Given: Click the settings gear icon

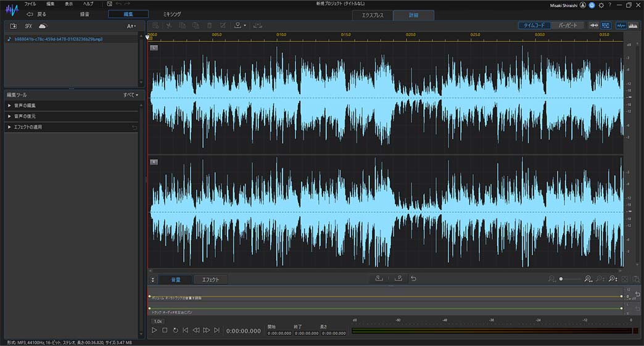Looking at the screenshot, I should 601,4.
